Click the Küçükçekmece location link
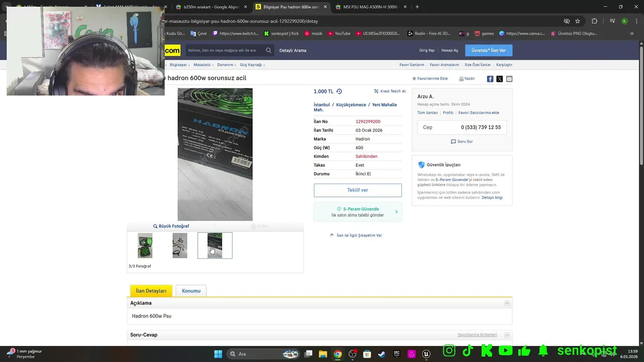 (351, 105)
